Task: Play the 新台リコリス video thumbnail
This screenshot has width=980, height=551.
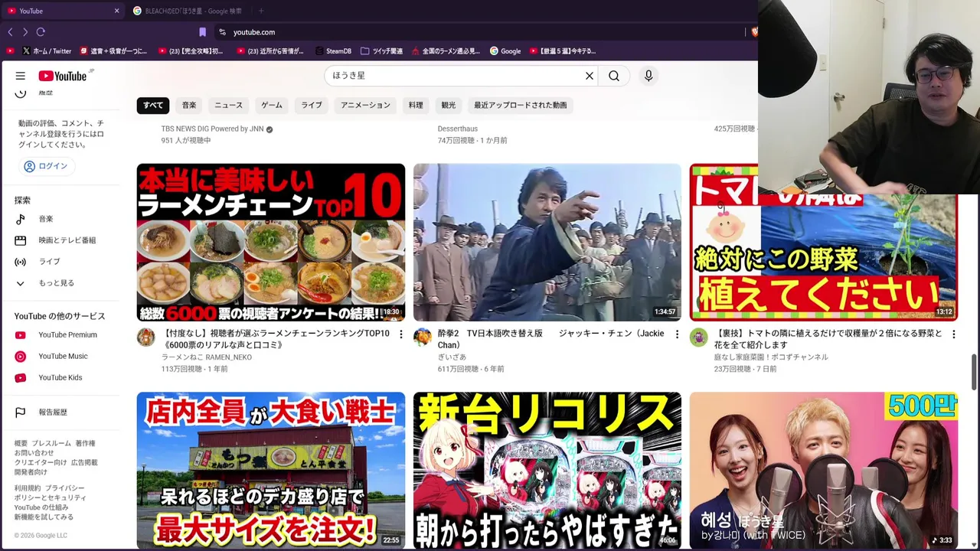Action: [x=547, y=471]
